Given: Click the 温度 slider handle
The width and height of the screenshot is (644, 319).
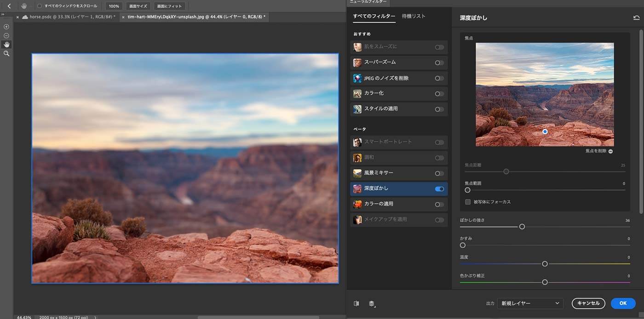Looking at the screenshot, I should click(545, 264).
